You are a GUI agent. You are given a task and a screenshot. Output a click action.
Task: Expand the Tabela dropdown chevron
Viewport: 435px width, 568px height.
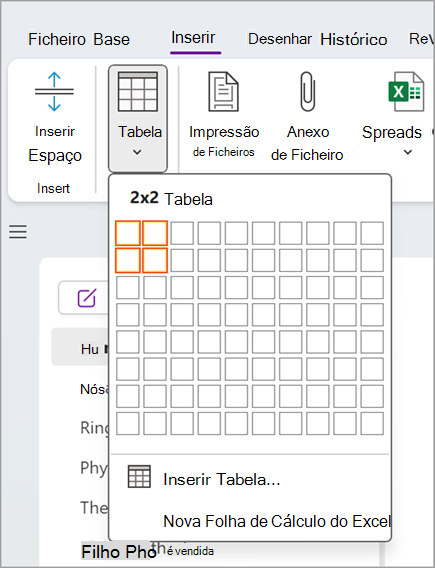click(x=137, y=153)
